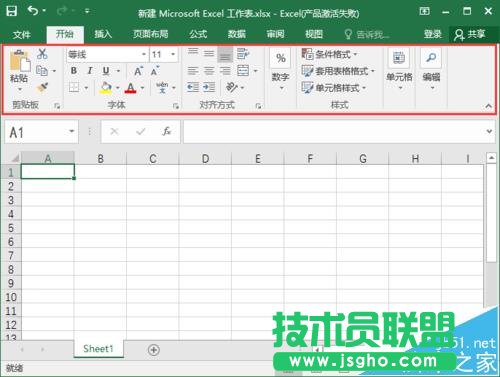The height and width of the screenshot is (377, 500).
Task: Activate the Format Painter brush
Action: [42, 88]
